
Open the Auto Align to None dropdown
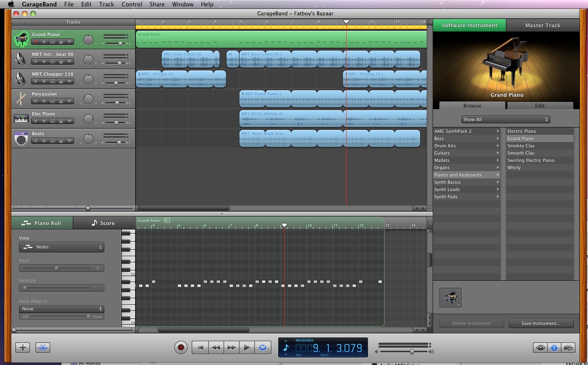61,309
